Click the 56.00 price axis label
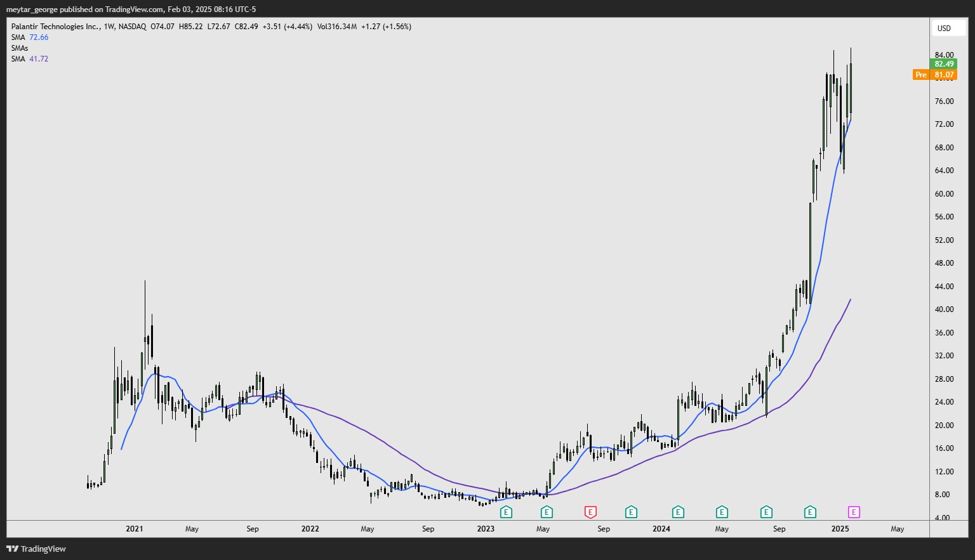 click(944, 217)
